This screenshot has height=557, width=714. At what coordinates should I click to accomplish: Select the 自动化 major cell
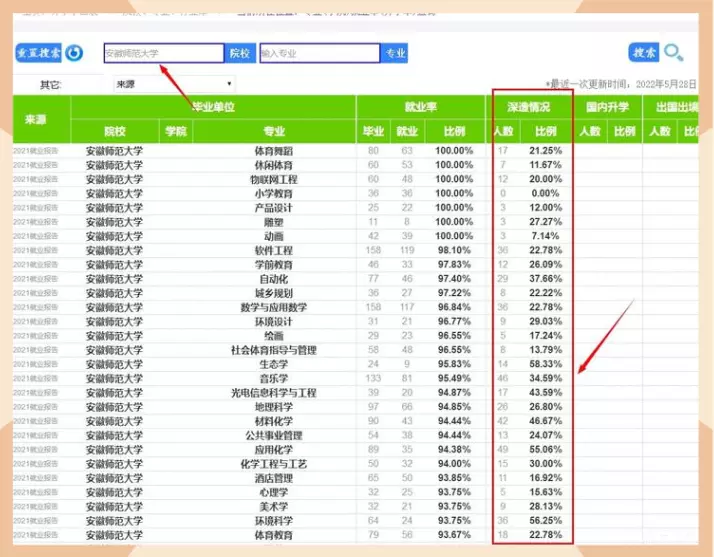click(x=274, y=279)
